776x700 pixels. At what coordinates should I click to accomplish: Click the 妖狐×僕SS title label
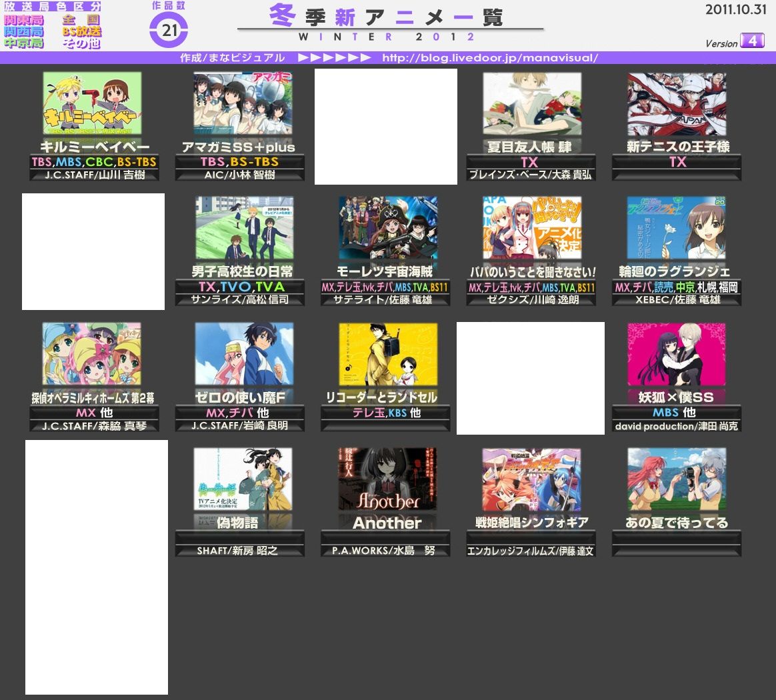pos(676,397)
